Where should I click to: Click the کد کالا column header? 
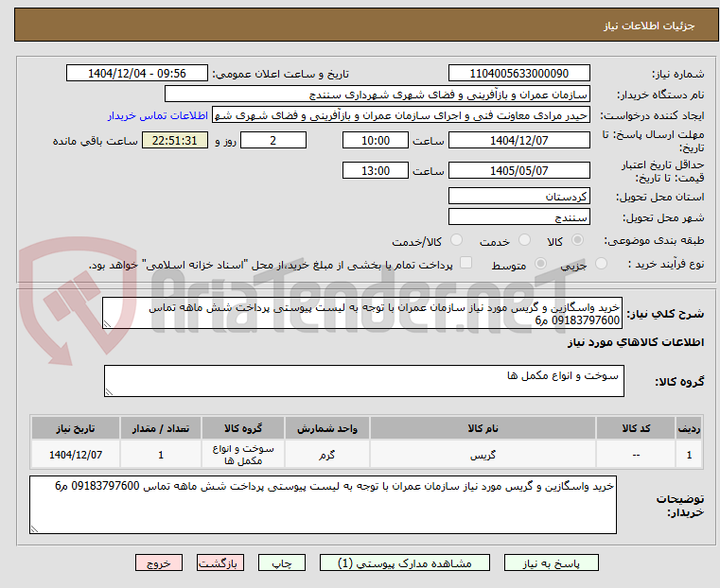click(636, 428)
